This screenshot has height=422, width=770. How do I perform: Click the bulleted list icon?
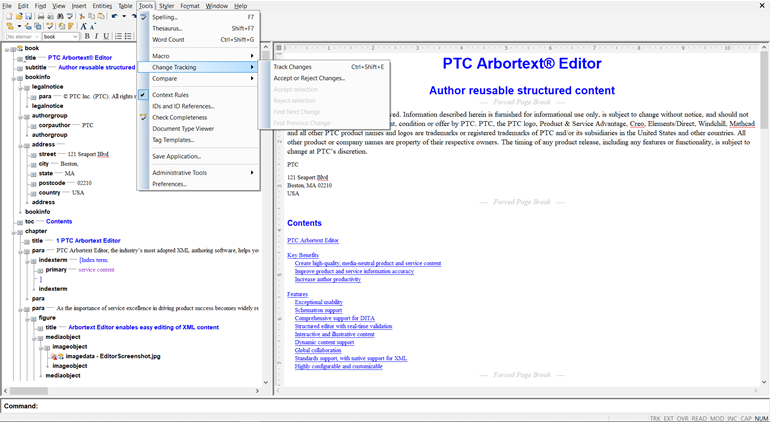[128, 36]
